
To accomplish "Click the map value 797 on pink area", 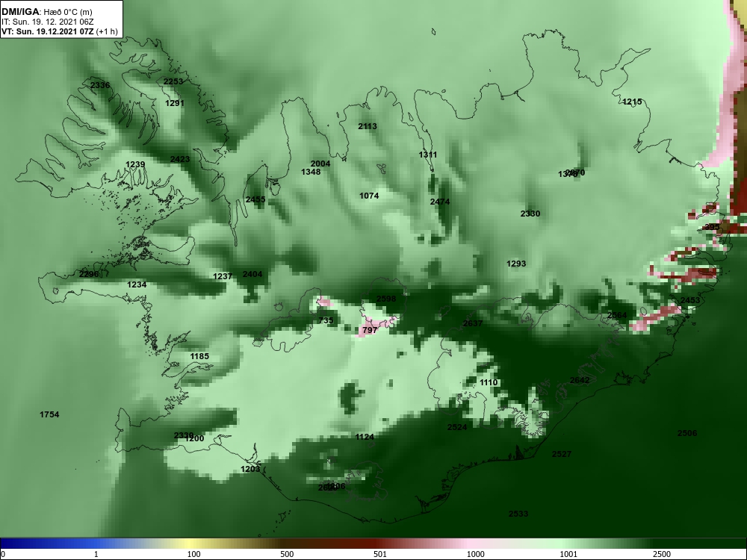I will pos(370,330).
